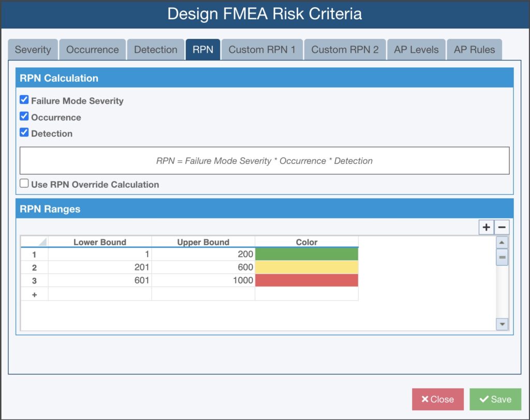The height and width of the screenshot is (420, 530).
Task: Switch to the AP Rules tab
Action: point(474,49)
